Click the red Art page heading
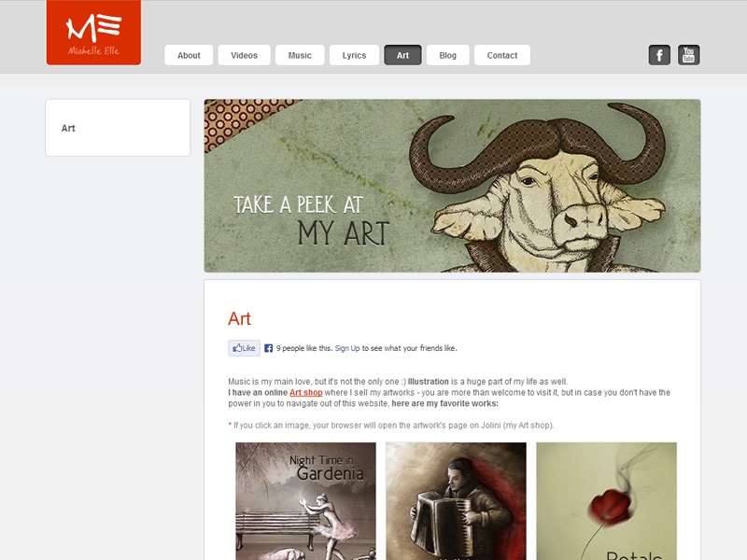The image size is (747, 560). 239,318
